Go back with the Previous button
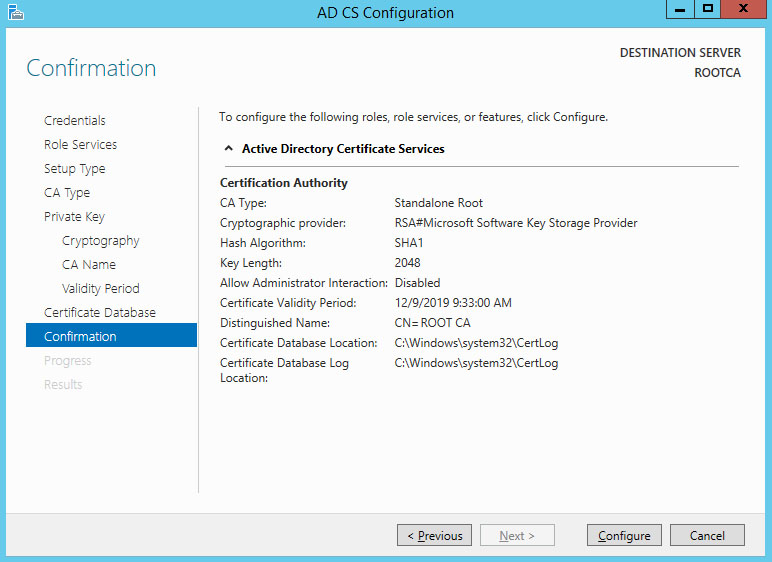Viewport: 772px width, 562px height. click(x=434, y=535)
